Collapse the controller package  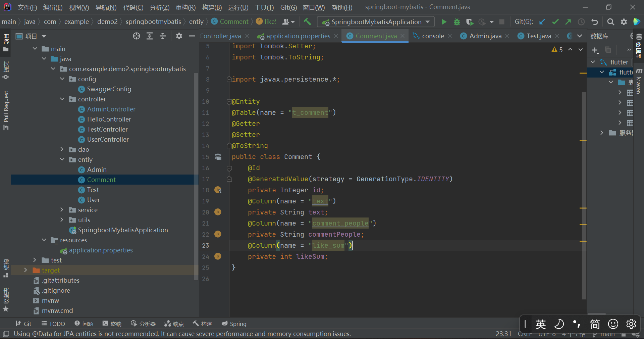pyautogui.click(x=62, y=99)
